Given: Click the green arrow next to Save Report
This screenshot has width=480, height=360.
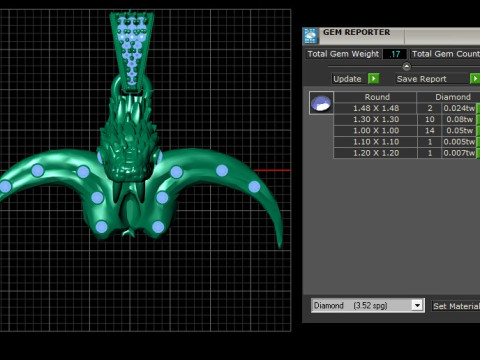Looking at the screenshot, I should pyautogui.click(x=475, y=79).
